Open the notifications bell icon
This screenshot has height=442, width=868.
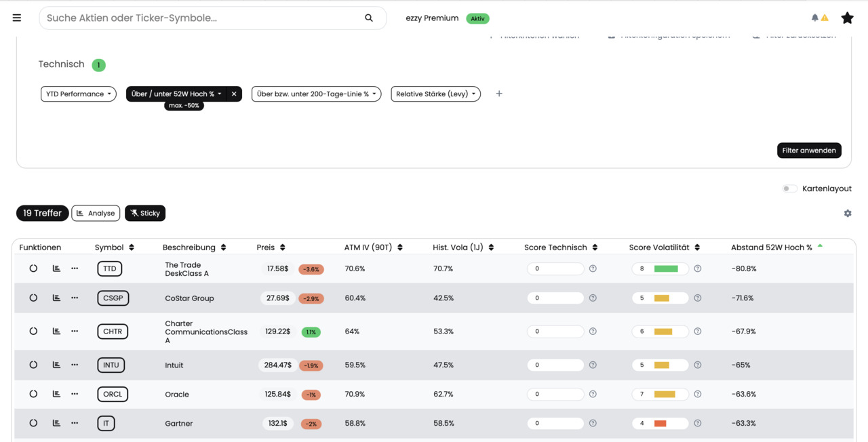tap(815, 18)
